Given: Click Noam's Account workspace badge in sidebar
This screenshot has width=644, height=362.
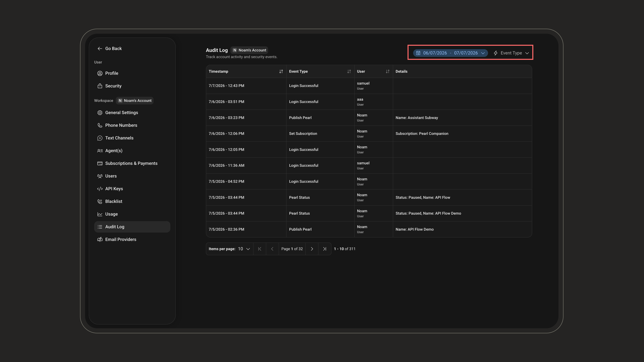Looking at the screenshot, I should (135, 101).
